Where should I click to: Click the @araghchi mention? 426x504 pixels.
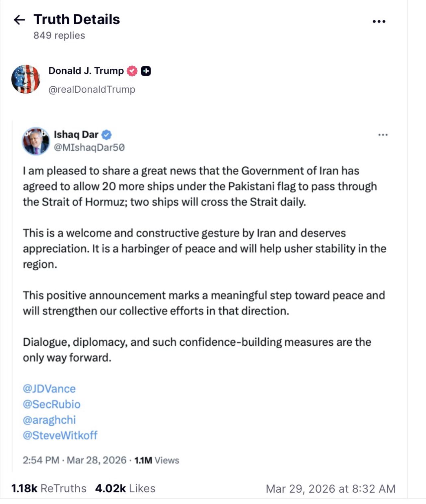pyautogui.click(x=49, y=420)
